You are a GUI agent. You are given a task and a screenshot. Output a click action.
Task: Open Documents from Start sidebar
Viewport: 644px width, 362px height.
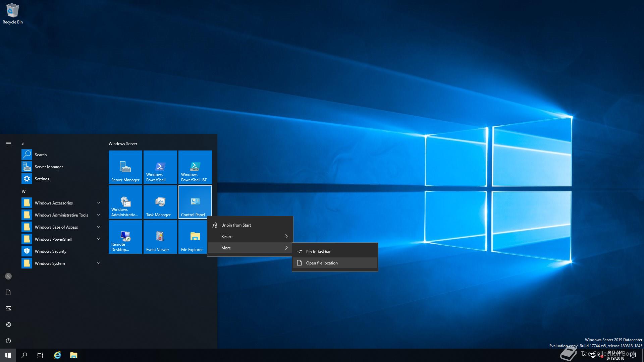pos(8,292)
